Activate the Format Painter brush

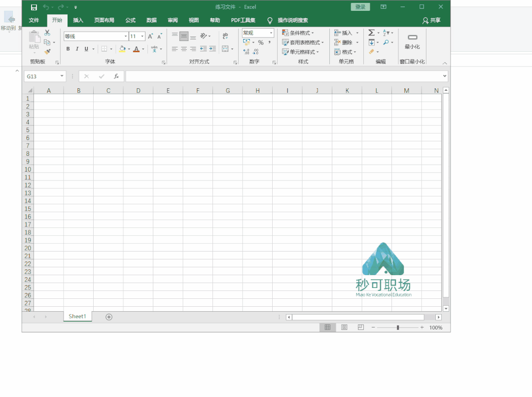click(47, 52)
